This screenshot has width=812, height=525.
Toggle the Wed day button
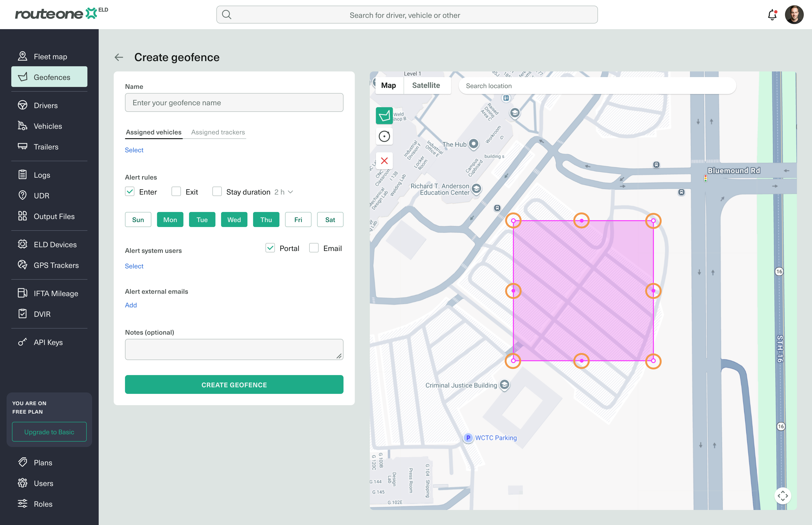[x=234, y=219]
